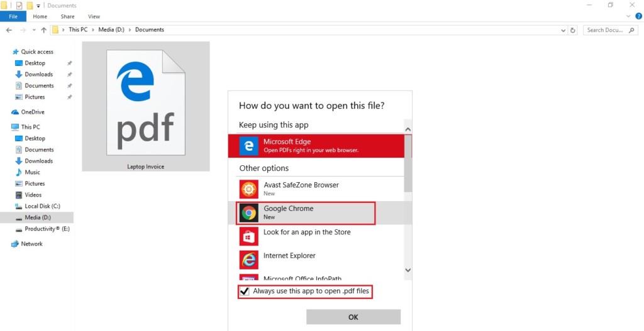This screenshot has height=331, width=644.
Task: Open the File menu tab
Action: coord(13,16)
